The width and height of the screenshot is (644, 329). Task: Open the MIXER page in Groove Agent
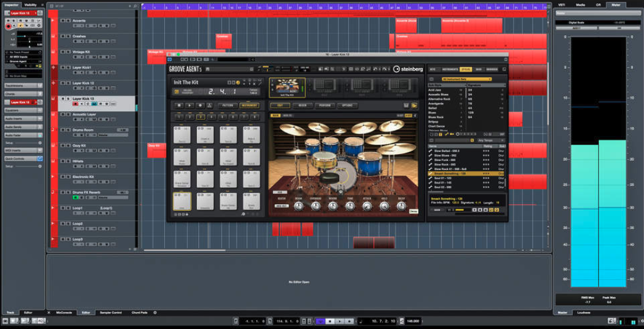(x=303, y=105)
